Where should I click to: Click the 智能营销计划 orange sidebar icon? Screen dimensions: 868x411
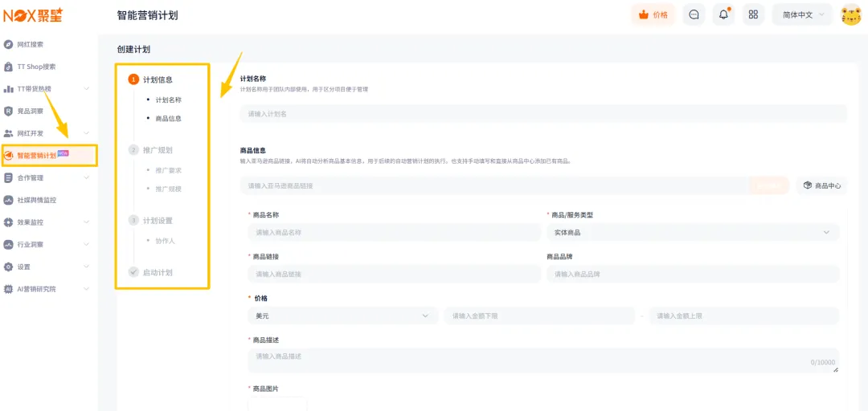[8, 156]
